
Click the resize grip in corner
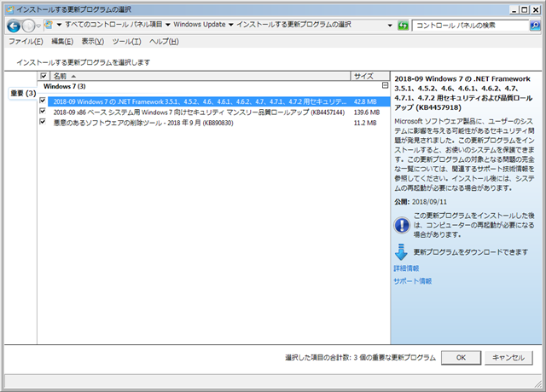pyautogui.click(x=537, y=383)
